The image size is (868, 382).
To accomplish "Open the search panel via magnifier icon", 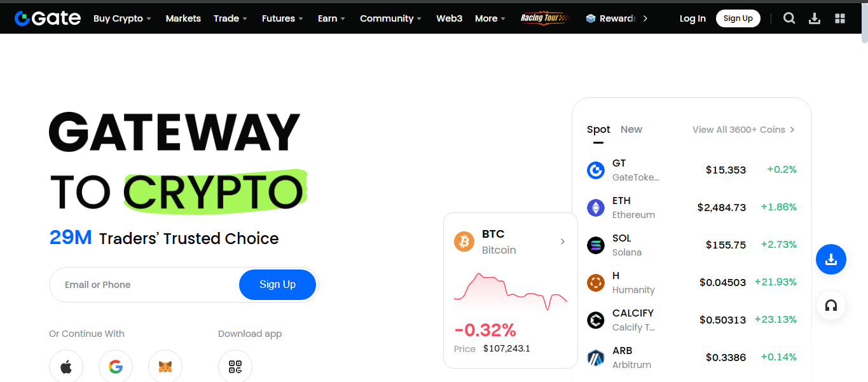I will click(x=789, y=18).
